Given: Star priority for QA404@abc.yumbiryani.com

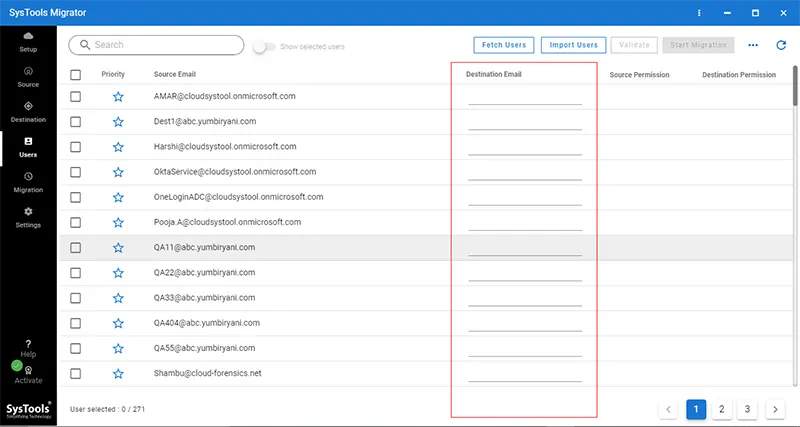Looking at the screenshot, I should pyautogui.click(x=118, y=323).
